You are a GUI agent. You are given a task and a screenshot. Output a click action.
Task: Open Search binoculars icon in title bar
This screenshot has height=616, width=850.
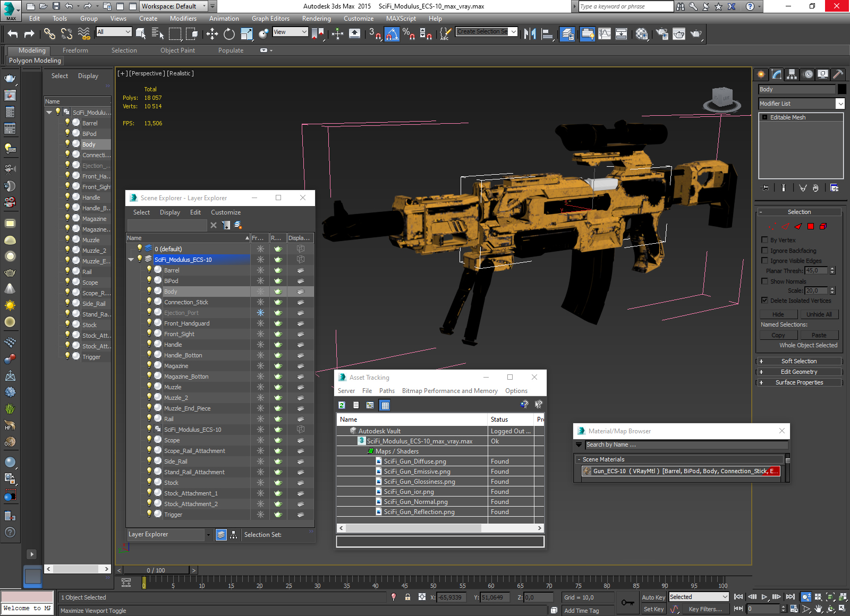(681, 6)
